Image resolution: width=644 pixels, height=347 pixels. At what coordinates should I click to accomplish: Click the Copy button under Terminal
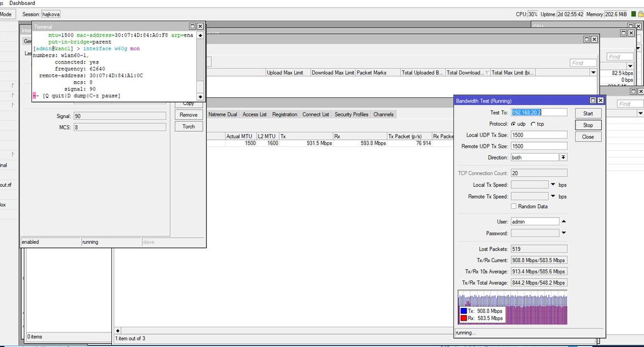(189, 104)
